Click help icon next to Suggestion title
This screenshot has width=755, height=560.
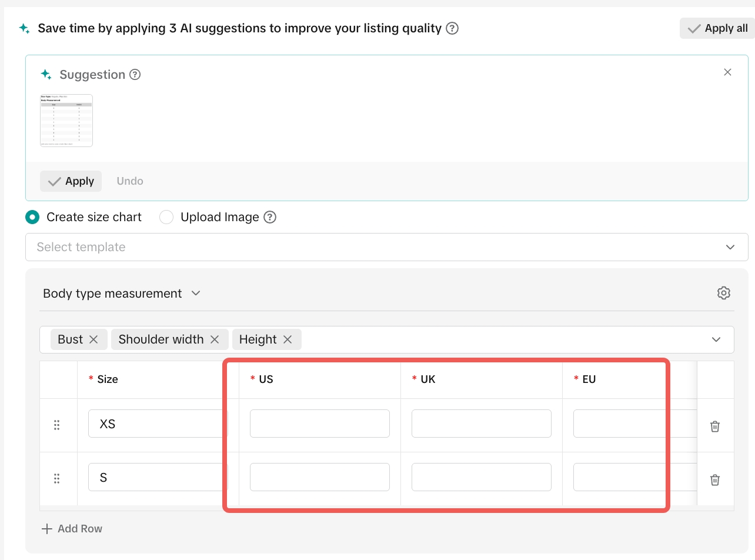(x=135, y=75)
